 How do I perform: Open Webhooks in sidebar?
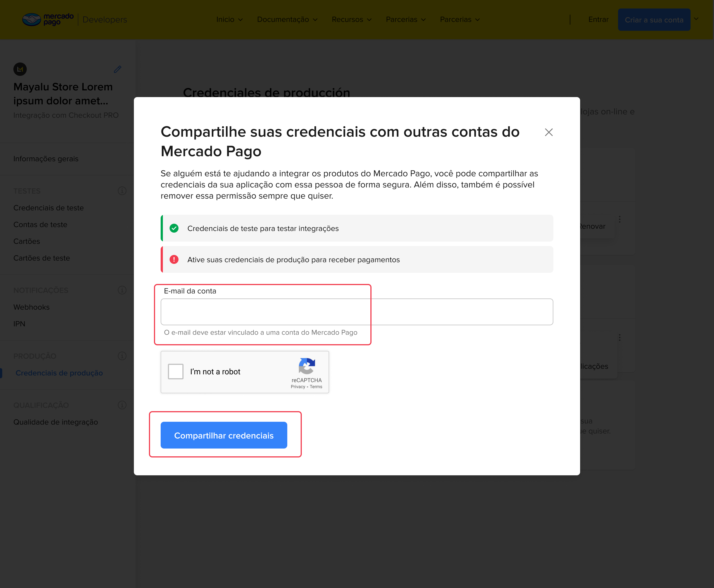pos(32,307)
